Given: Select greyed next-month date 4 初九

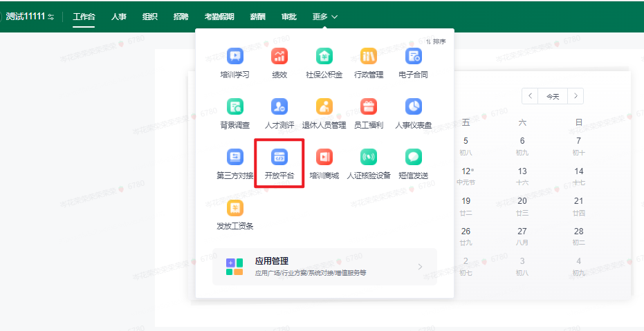Looking at the screenshot, I should [x=579, y=267].
